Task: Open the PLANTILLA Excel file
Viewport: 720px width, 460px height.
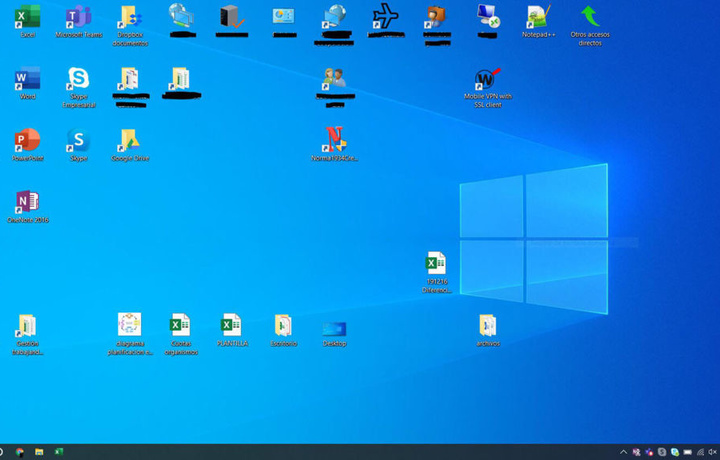Action: tap(232, 330)
